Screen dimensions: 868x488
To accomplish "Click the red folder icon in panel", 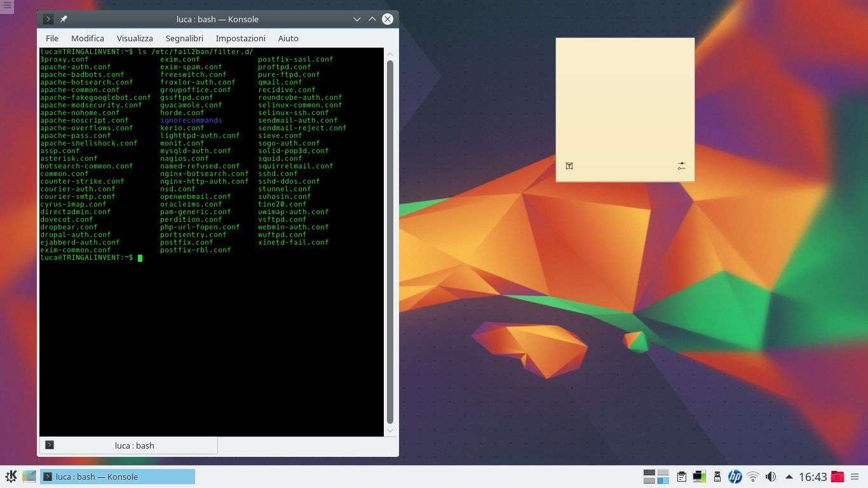I will tap(837, 477).
